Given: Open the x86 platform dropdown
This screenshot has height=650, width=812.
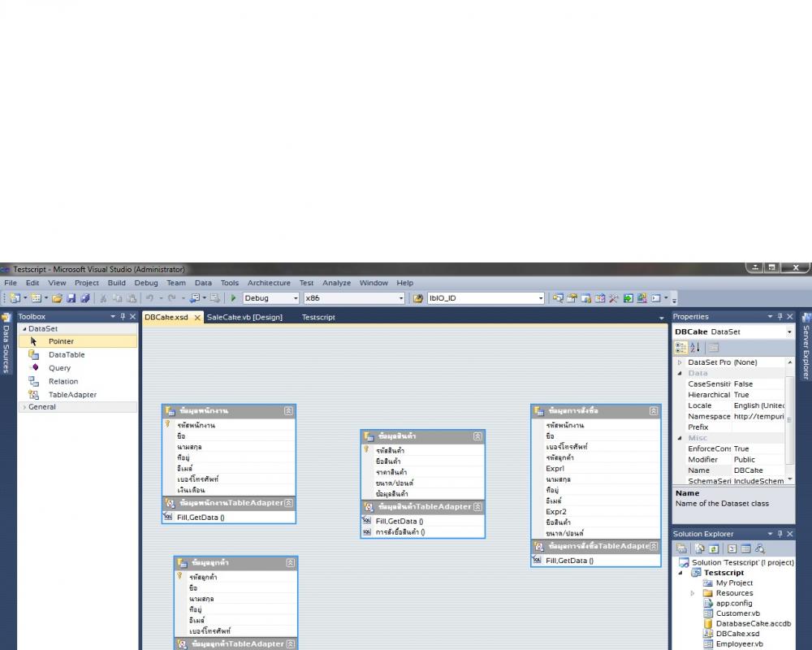Looking at the screenshot, I should [401, 298].
